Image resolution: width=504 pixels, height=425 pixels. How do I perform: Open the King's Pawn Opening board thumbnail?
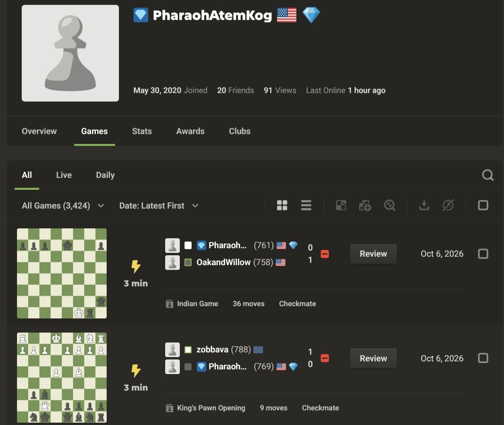(x=62, y=377)
